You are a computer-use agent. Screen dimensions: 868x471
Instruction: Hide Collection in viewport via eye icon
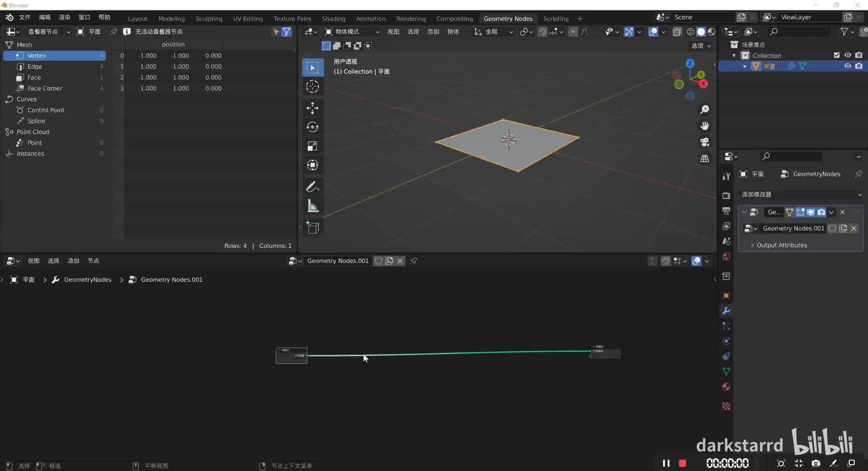(848, 56)
